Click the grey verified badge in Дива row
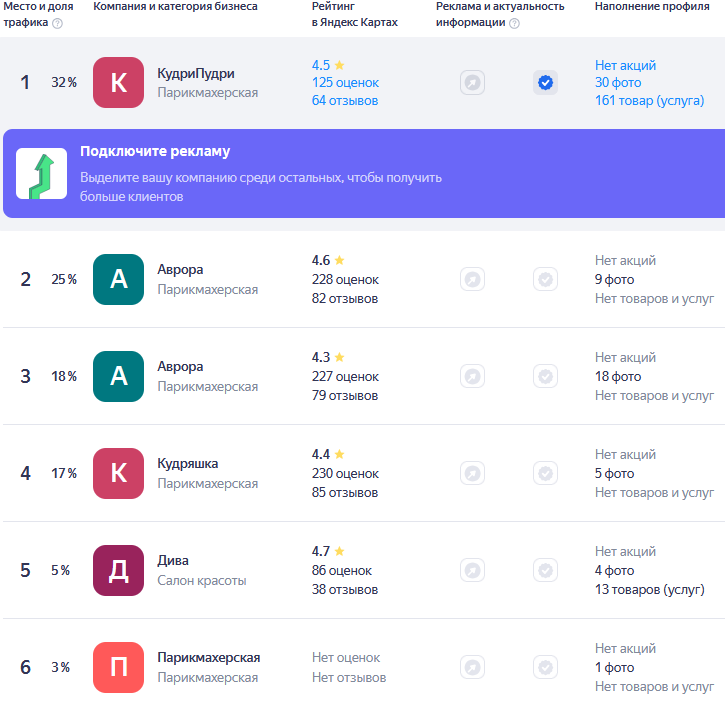The height and width of the screenshot is (710, 725). click(545, 570)
